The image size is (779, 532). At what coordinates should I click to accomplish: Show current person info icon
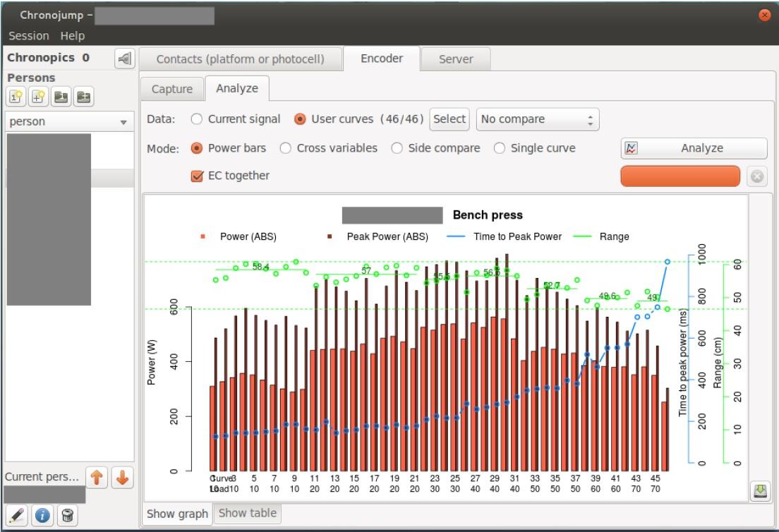42,516
